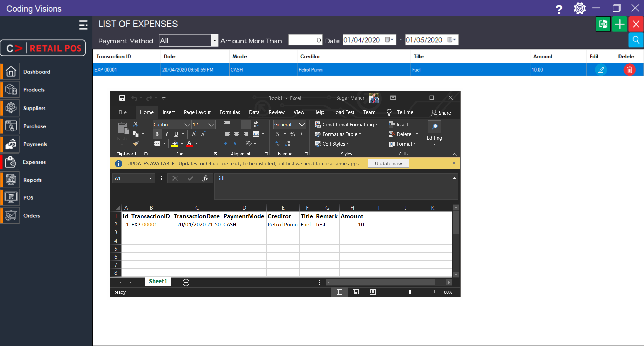Image resolution: width=644 pixels, height=346 pixels.
Task: Click the Increase Indent icon in Excel
Action: coord(237,144)
